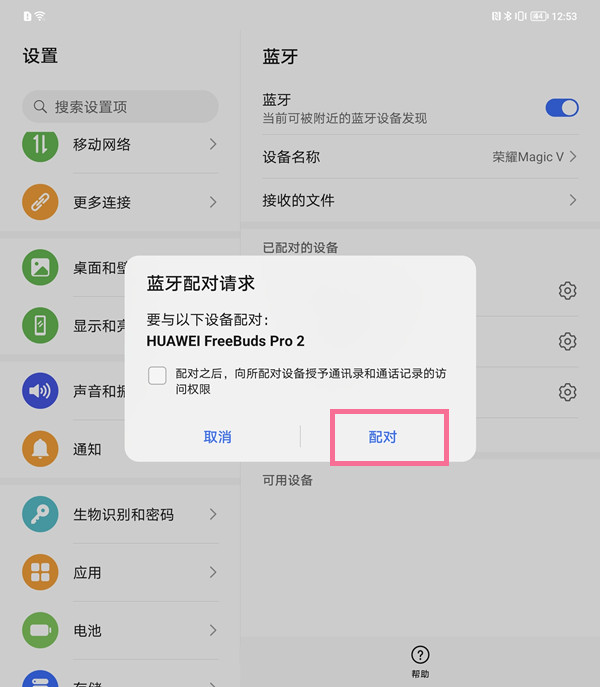
Task: Dismiss dialog with 取消 button
Action: coord(217,437)
